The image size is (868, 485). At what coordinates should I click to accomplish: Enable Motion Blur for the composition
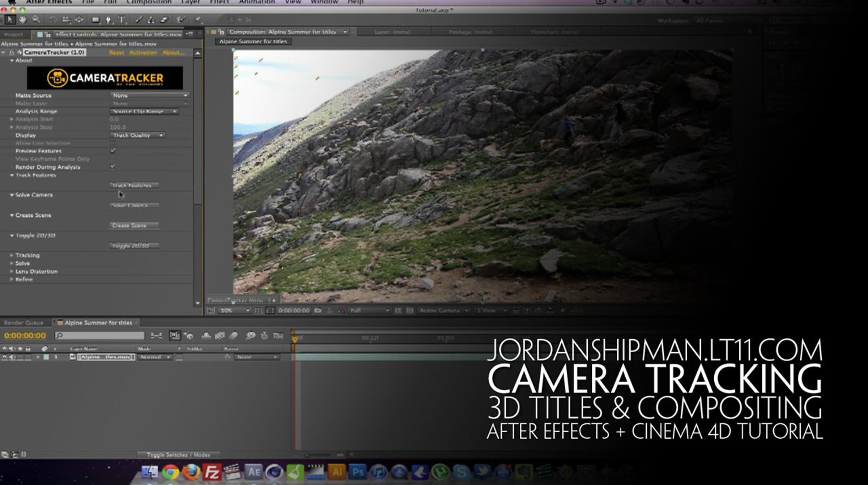[234, 336]
